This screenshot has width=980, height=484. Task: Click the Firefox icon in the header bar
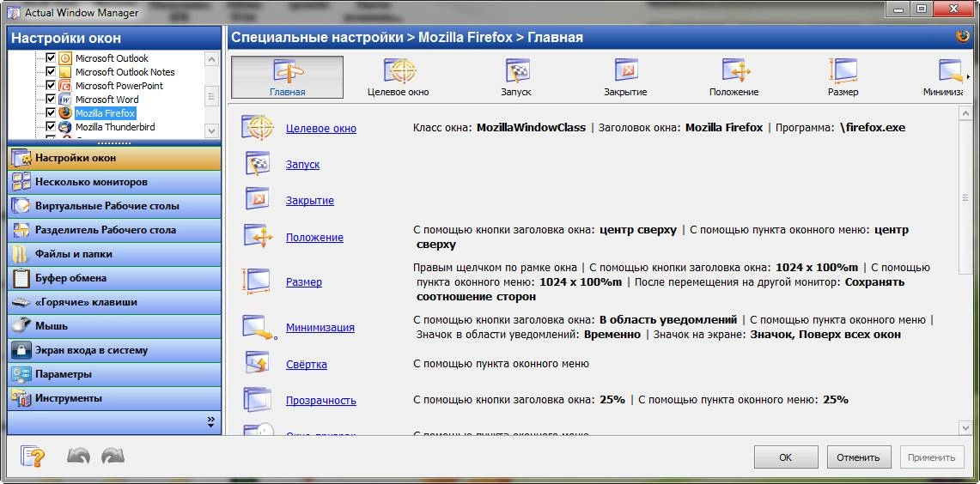(962, 37)
